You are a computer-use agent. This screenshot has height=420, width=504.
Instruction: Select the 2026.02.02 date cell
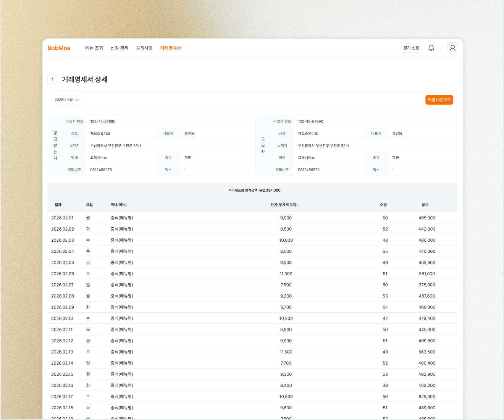(x=63, y=229)
